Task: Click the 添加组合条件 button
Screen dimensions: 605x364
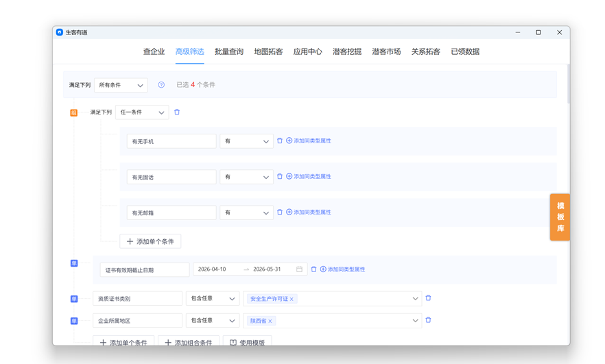Action: [189, 341]
